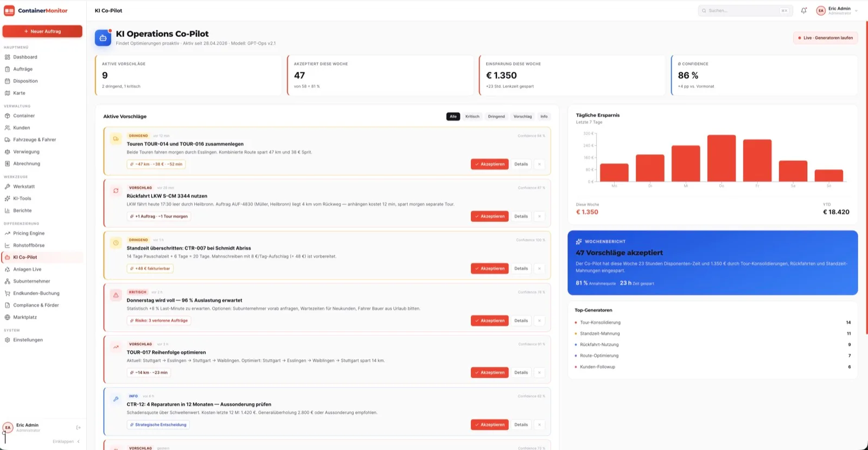Select the Alle filter tab
The image size is (868, 450).
click(453, 116)
